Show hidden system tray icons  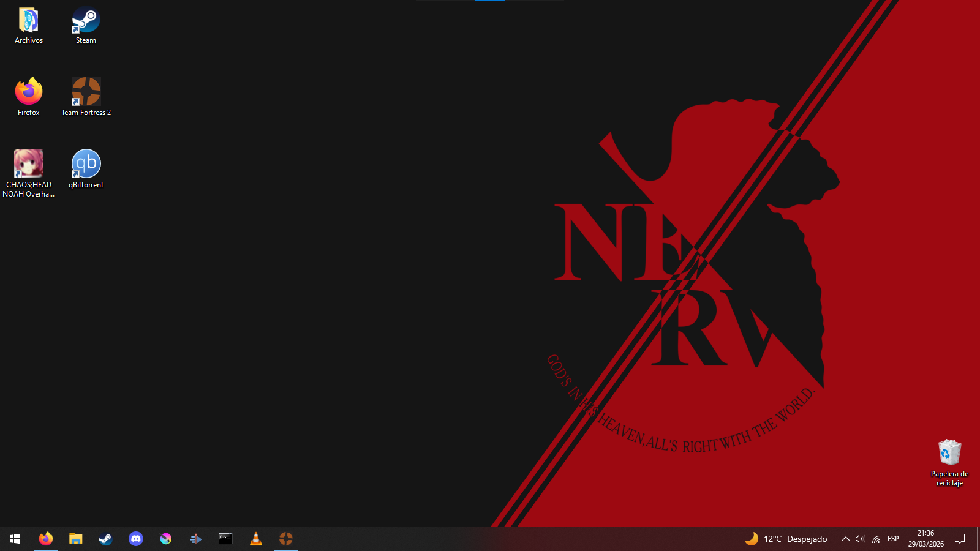click(845, 539)
